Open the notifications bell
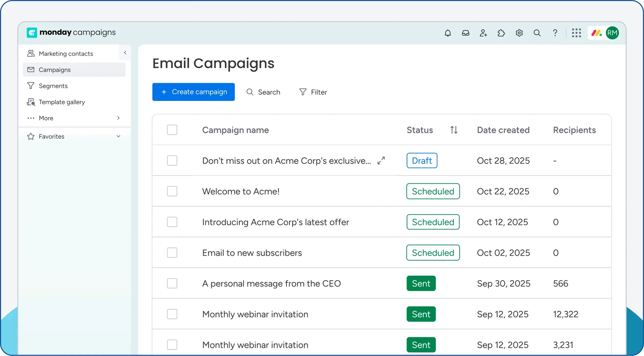644x356 pixels. (448, 33)
